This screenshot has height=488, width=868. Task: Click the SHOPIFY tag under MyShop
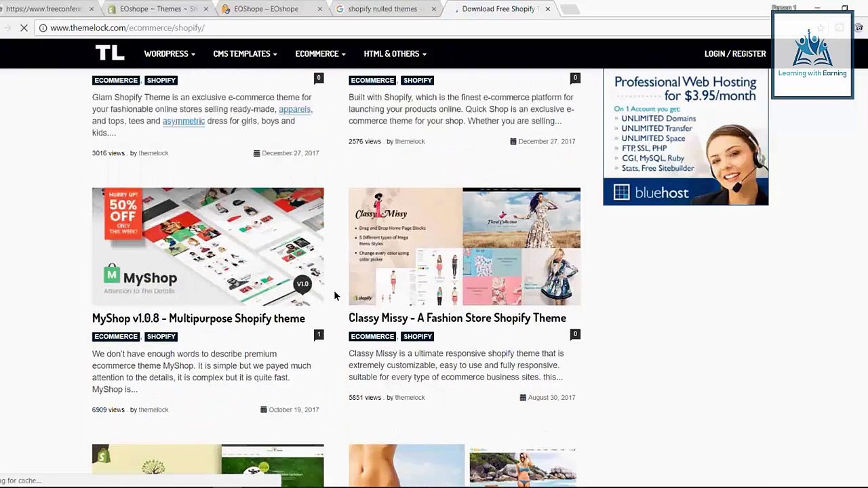click(x=161, y=336)
